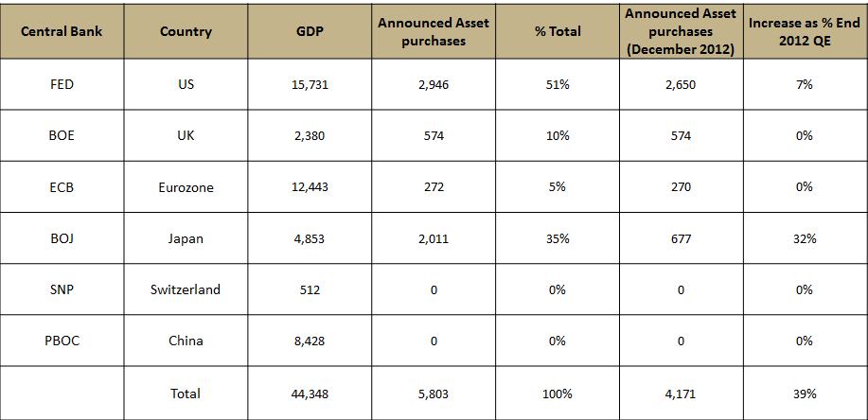Click the BOJ row label
Screen dimensions: 868x420
coord(62,238)
